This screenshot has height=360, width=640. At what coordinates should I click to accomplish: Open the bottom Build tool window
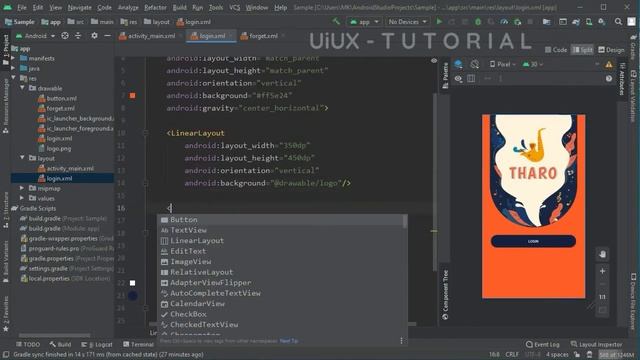pos(60,344)
